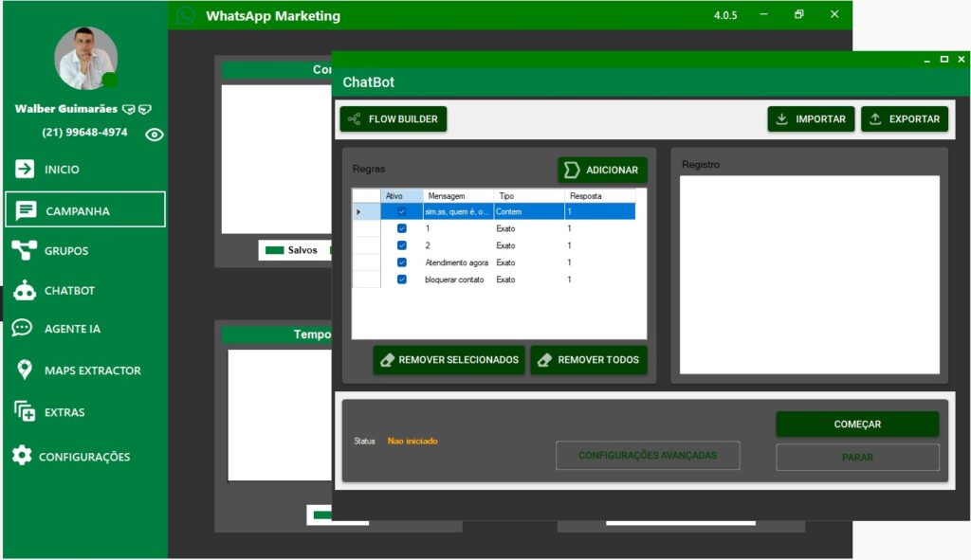Open the Agente IA chat icon
The width and height of the screenshot is (971, 560).
pos(23,329)
